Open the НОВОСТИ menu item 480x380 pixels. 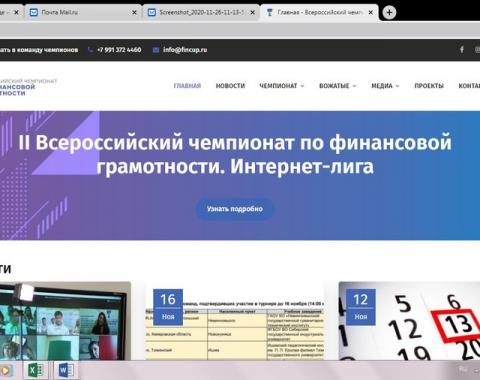[230, 86]
